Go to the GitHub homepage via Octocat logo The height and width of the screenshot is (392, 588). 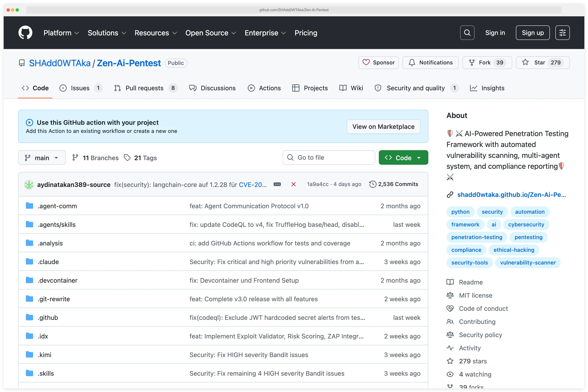point(25,32)
